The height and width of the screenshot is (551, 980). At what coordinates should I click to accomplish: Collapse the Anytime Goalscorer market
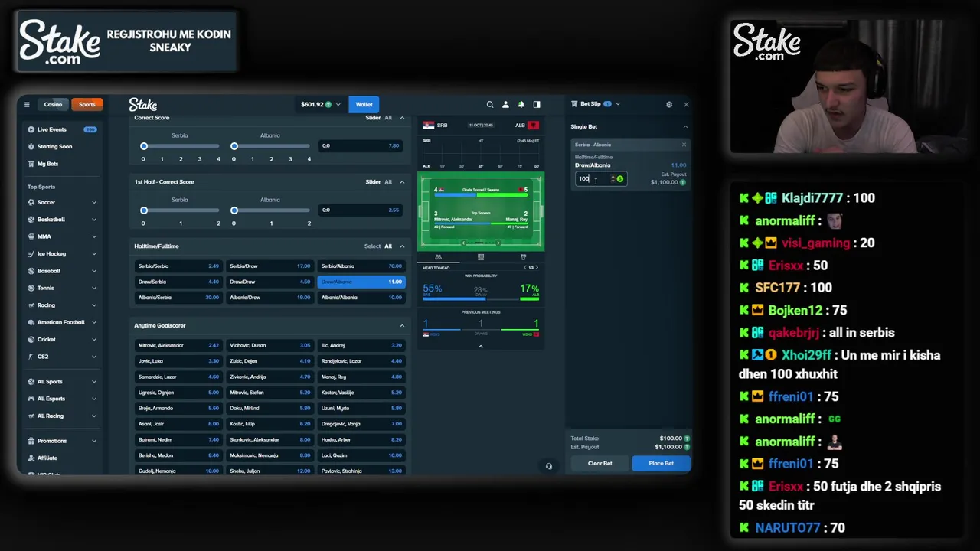pos(402,326)
